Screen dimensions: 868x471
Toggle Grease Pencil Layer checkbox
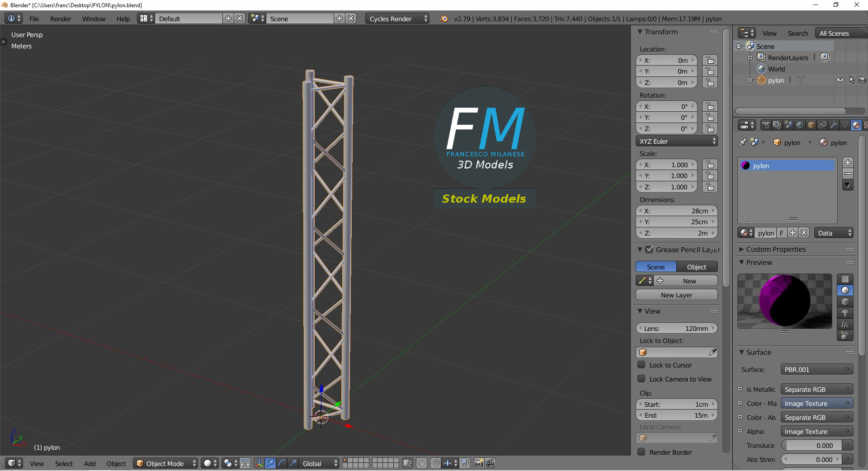coord(649,250)
